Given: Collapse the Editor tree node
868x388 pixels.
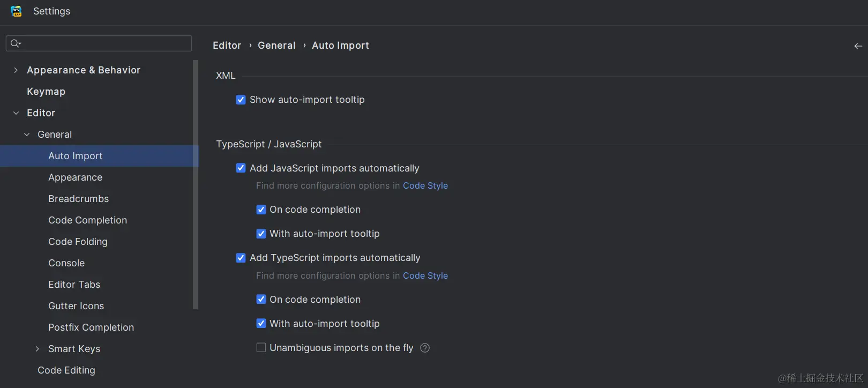Looking at the screenshot, I should click(16, 113).
